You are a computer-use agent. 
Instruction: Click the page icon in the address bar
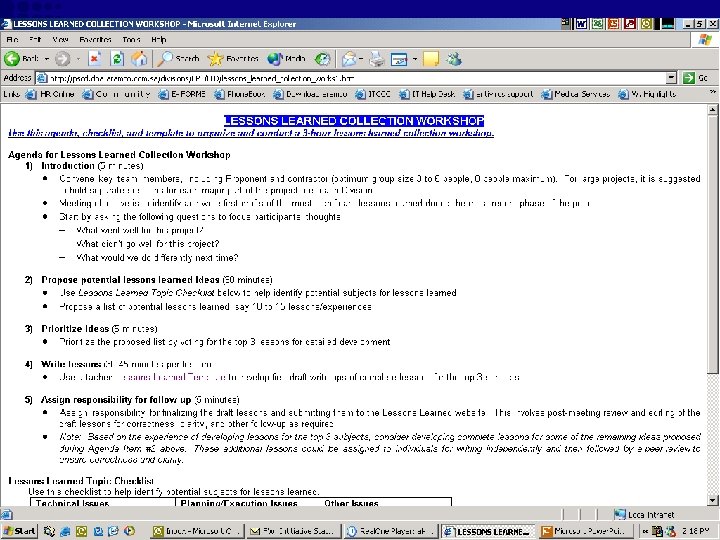pyautogui.click(x=41, y=78)
